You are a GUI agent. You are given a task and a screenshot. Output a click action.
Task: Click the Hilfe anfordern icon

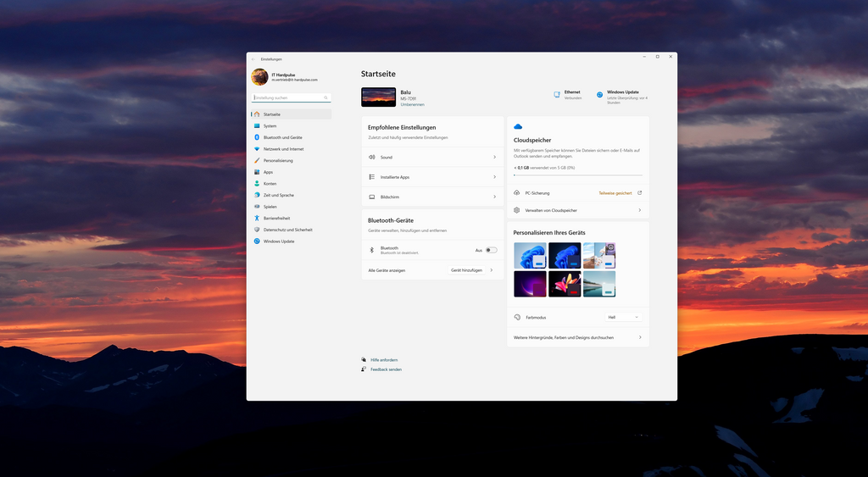click(364, 360)
